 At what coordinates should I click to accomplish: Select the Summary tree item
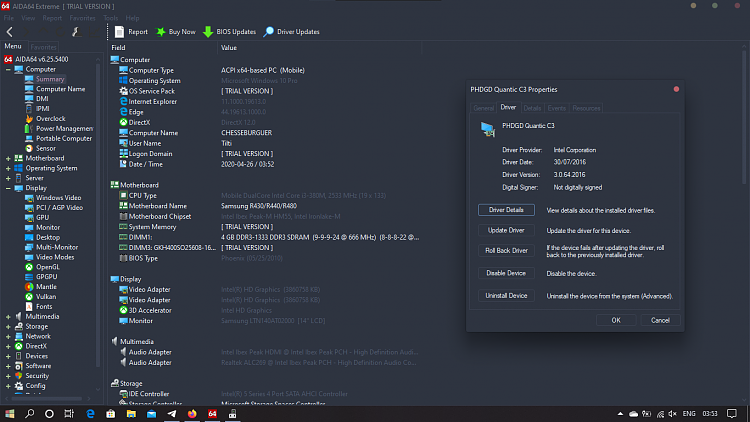coord(50,79)
